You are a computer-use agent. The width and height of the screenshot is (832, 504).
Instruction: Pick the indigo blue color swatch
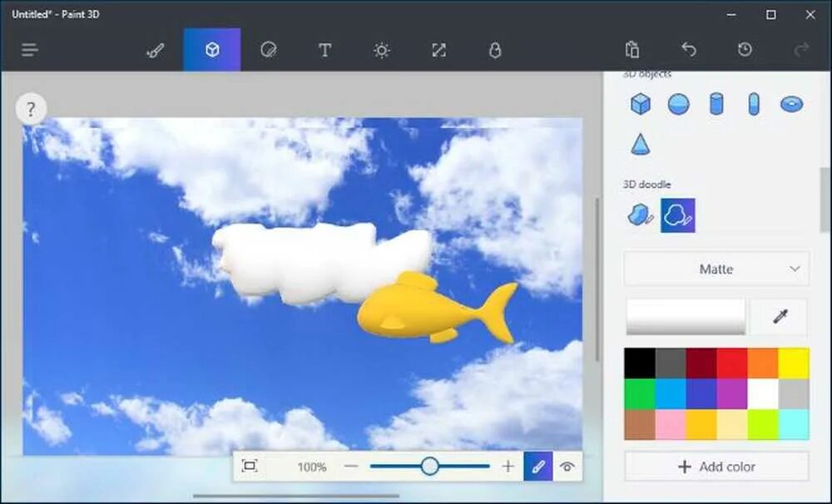click(701, 394)
